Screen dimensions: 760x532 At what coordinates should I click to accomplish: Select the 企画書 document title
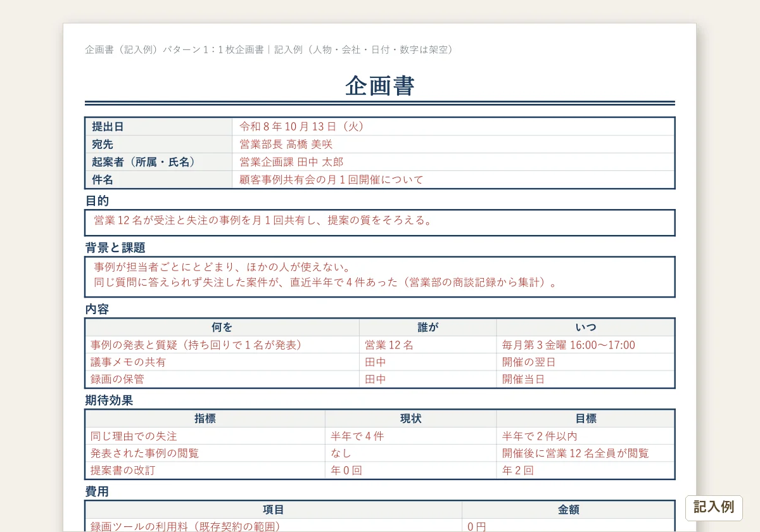click(380, 85)
